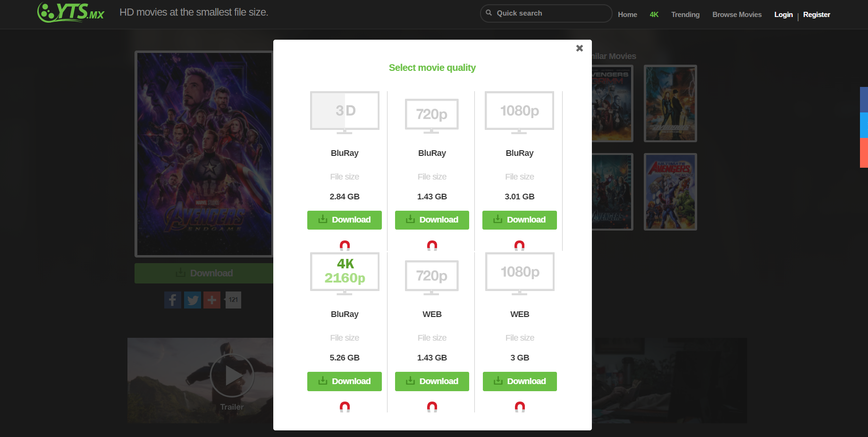Open magnet link for 720p WEB
The height and width of the screenshot is (437, 868).
(432, 407)
